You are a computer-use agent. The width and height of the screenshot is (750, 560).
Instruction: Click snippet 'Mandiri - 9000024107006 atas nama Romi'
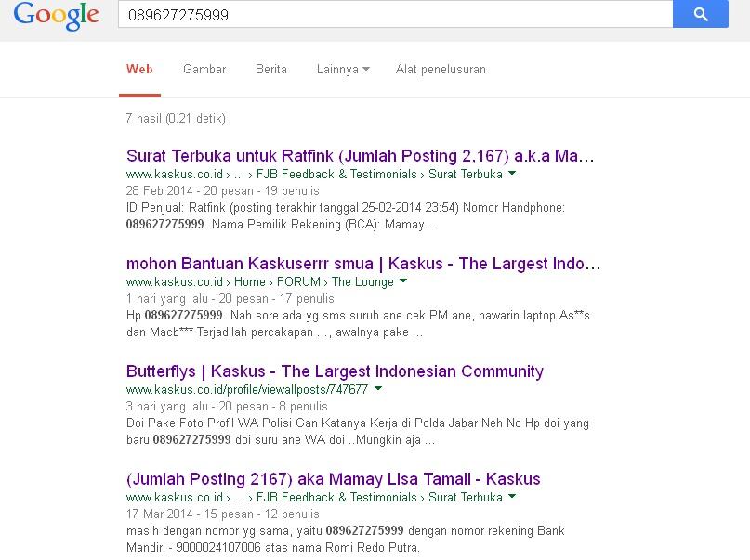(x=273, y=548)
